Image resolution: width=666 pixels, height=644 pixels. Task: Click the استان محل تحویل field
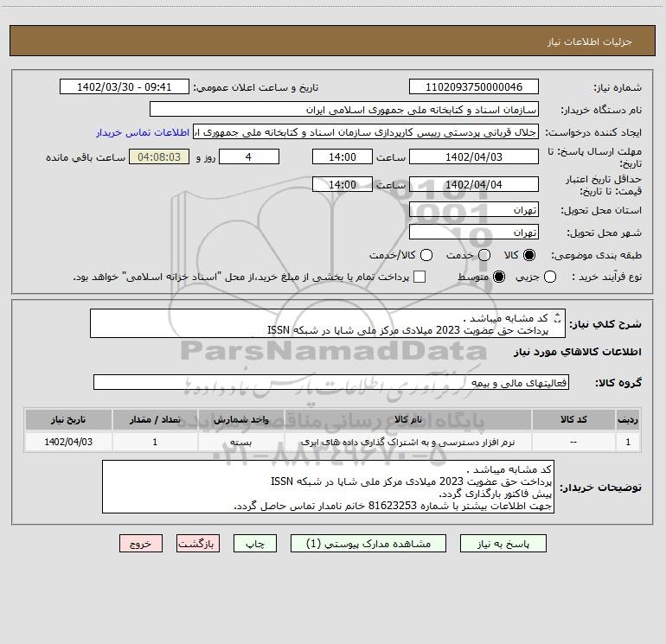[x=474, y=210]
